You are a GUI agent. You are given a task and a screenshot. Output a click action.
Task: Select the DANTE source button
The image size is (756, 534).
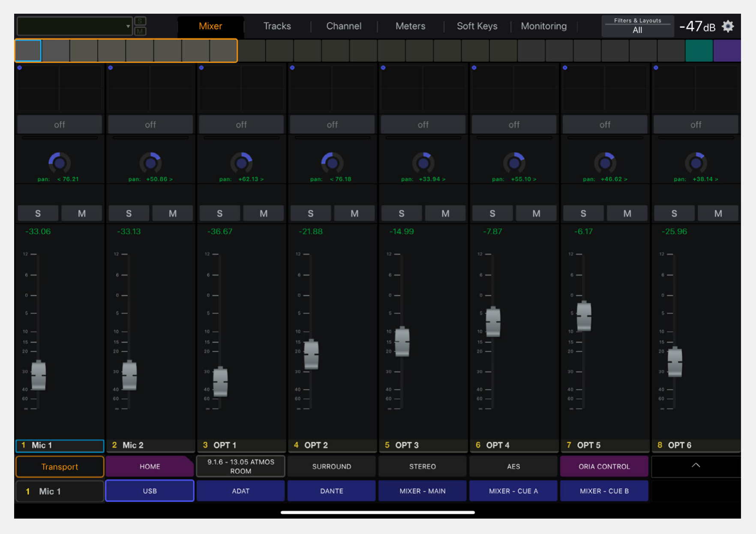(331, 491)
